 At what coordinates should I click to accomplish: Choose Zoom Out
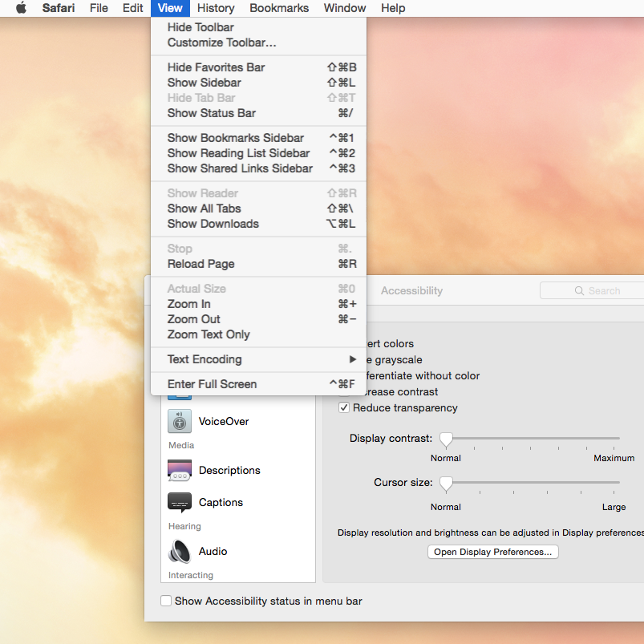[x=259, y=319]
